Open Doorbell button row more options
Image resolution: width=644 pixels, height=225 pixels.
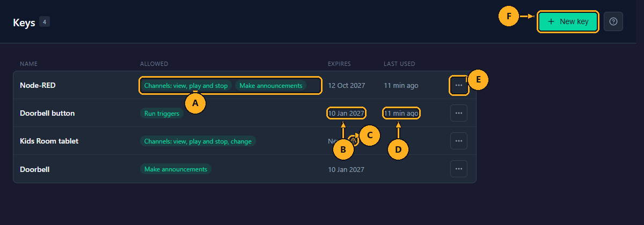(x=458, y=113)
